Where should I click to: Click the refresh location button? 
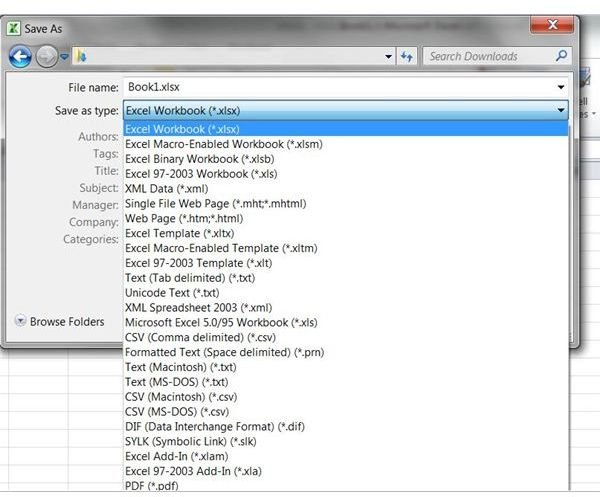407,57
